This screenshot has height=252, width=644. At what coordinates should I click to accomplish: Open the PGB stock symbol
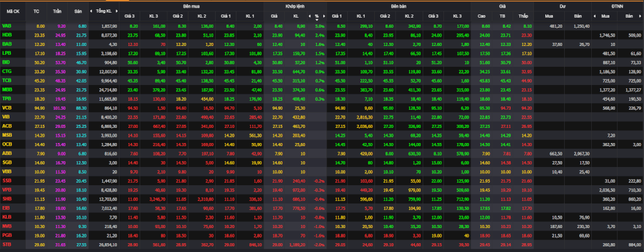pyautogui.click(x=6, y=235)
